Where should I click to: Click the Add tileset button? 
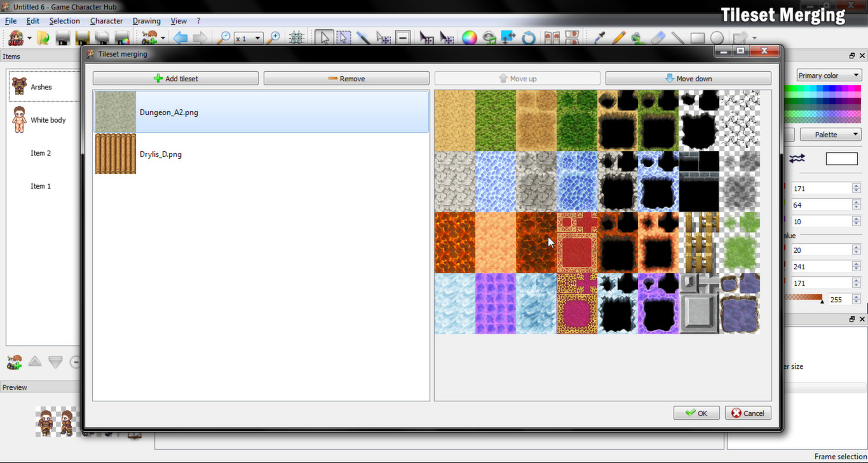pos(175,77)
